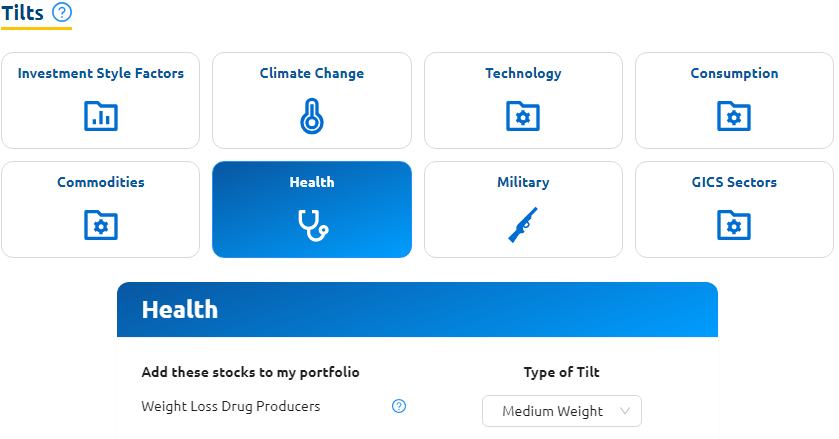Choose the Consumption tilt label
Screen dimensions: 839x439
(734, 73)
